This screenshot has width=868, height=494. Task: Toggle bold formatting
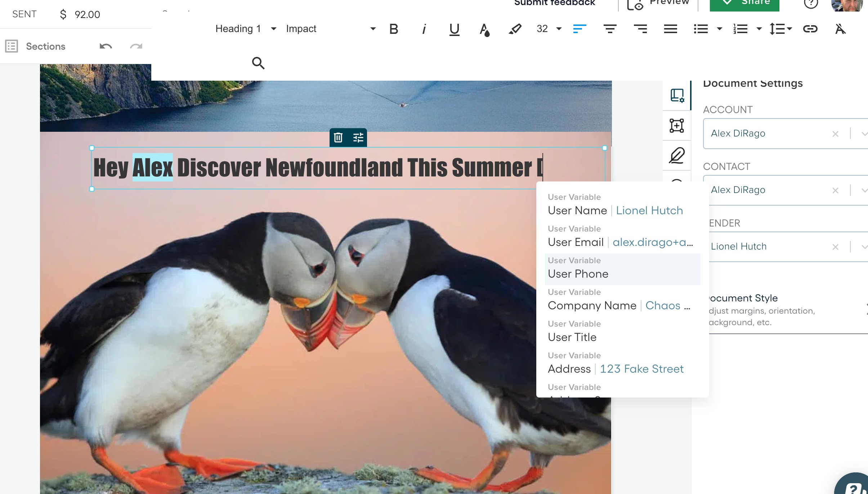click(394, 29)
